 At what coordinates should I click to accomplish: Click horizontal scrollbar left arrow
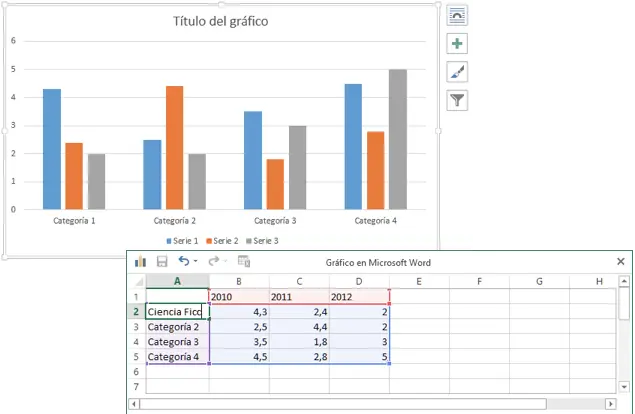coord(134,404)
